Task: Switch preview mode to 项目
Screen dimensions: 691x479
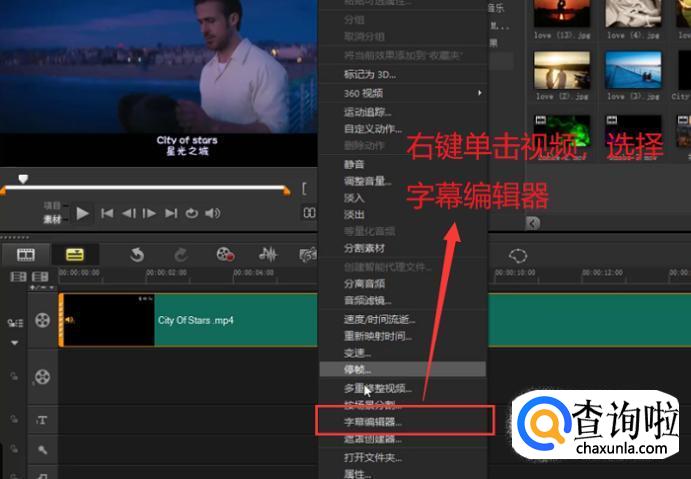Action: [x=52, y=206]
